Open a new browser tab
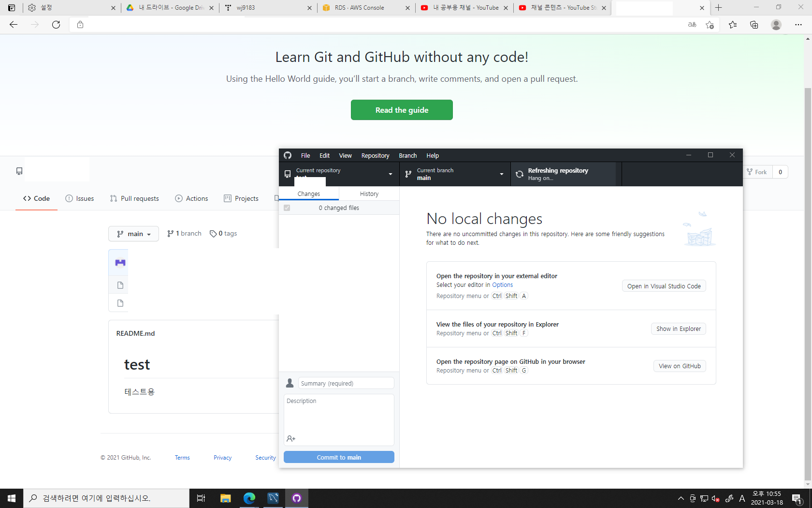Viewport: 812px width, 508px height. pyautogui.click(x=719, y=8)
